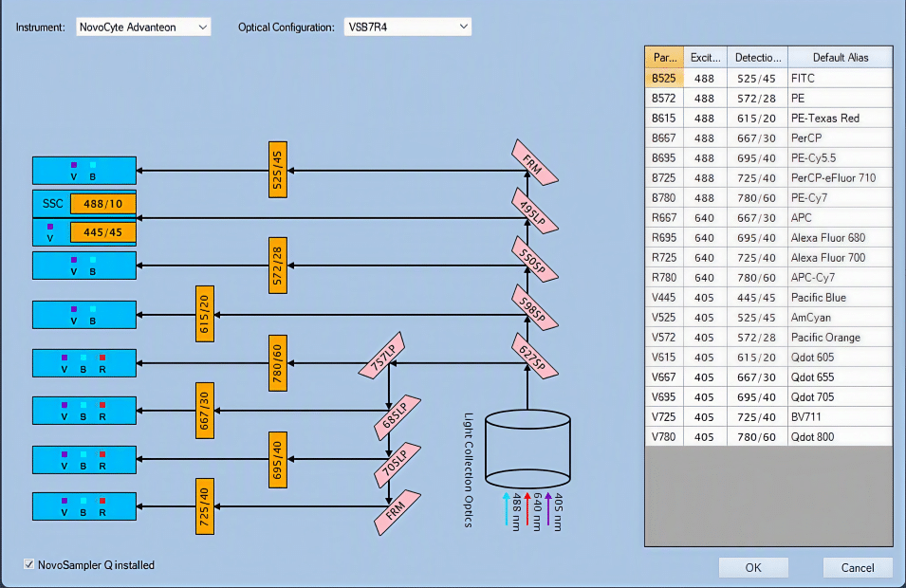This screenshot has height=588, width=906.
Task: Click the Qdot 655 alias cell
Action: pyautogui.click(x=841, y=377)
